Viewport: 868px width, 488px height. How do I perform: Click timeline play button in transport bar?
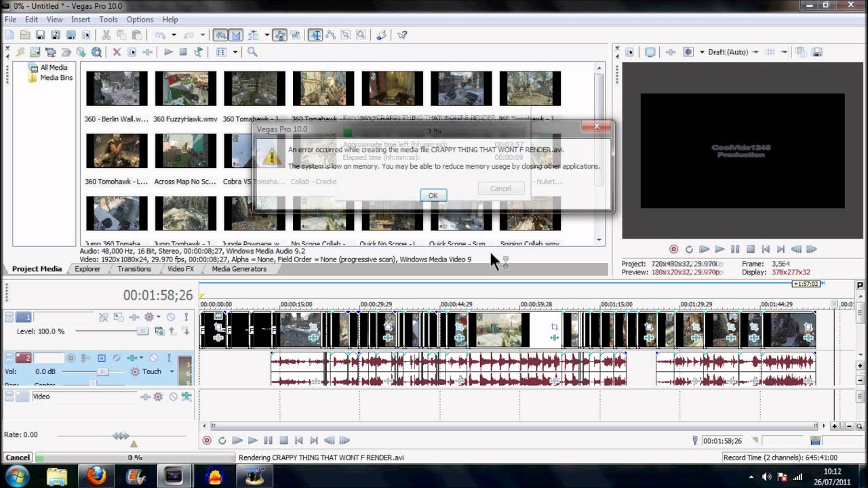click(252, 441)
